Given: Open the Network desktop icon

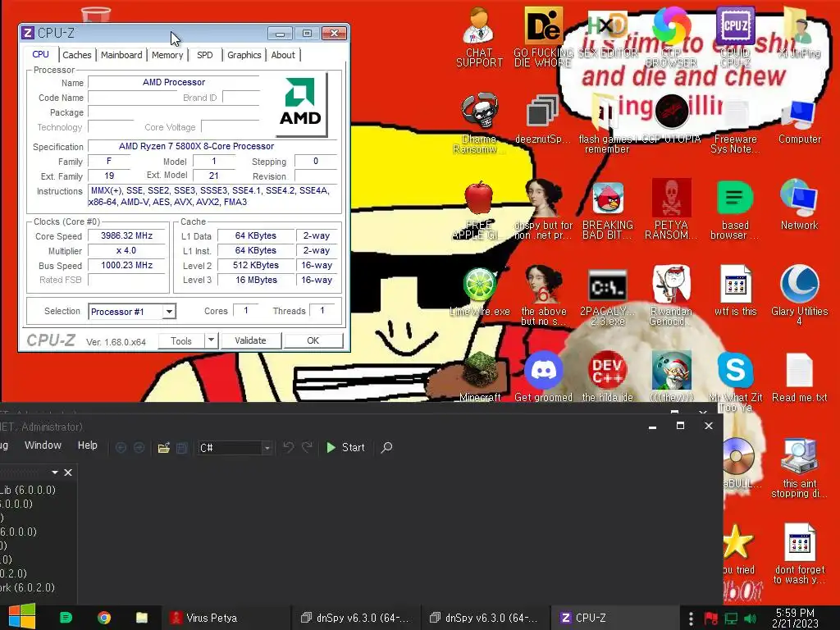Looking at the screenshot, I should coord(799,206).
